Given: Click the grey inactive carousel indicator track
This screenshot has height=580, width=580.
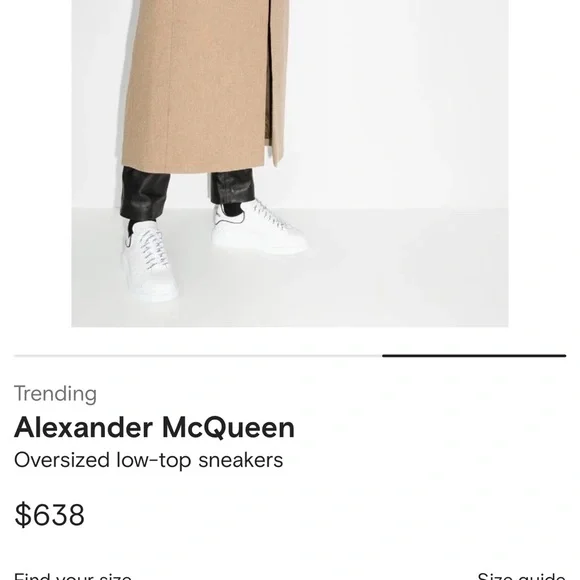Looking at the screenshot, I should click(x=198, y=355).
